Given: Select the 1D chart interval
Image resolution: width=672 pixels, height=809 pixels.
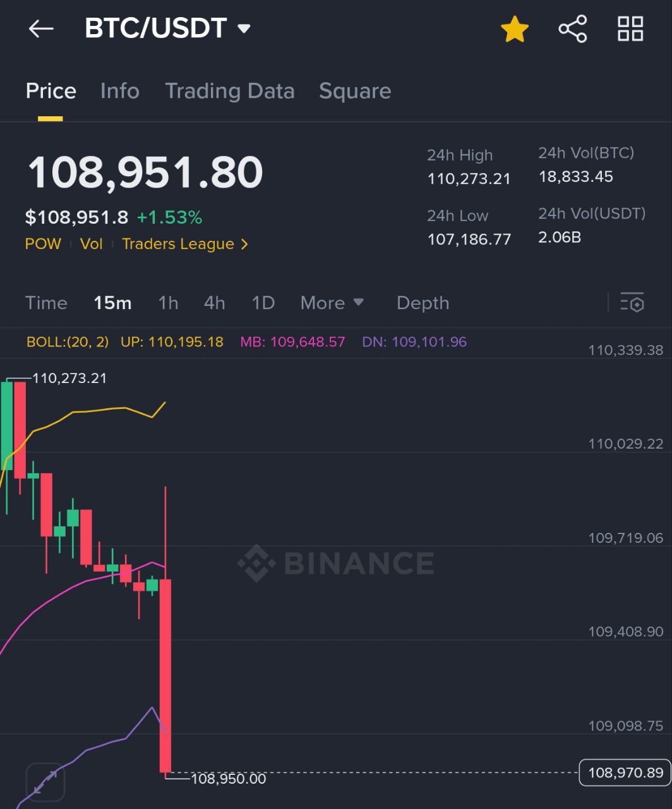Looking at the screenshot, I should point(263,303).
